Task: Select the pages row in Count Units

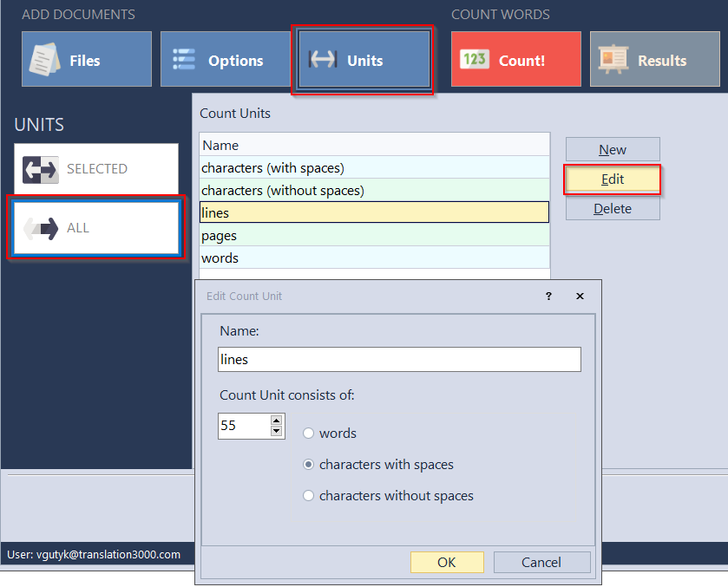Action: coord(374,236)
